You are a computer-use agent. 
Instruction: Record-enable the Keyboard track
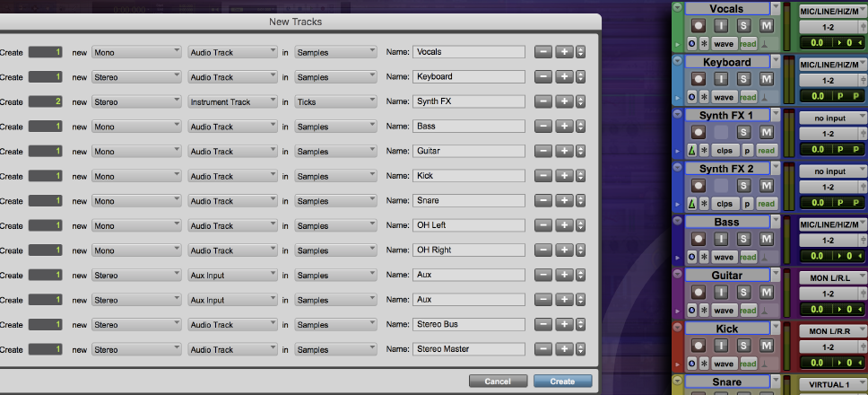(699, 79)
